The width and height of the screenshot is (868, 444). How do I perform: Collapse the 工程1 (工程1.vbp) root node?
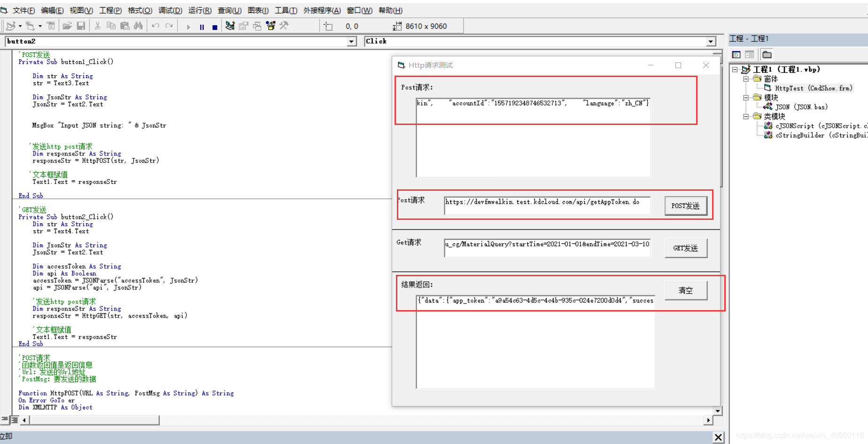click(735, 70)
